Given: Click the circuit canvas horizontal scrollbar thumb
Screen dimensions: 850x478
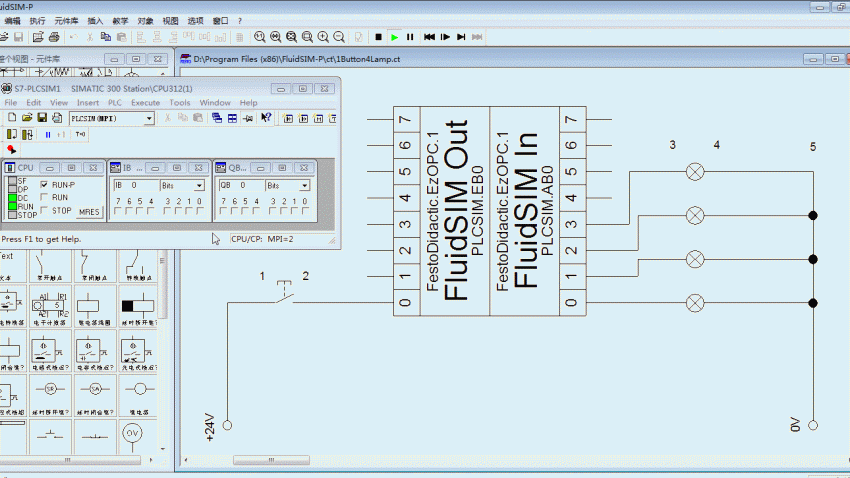Looking at the screenshot, I should (271, 460).
